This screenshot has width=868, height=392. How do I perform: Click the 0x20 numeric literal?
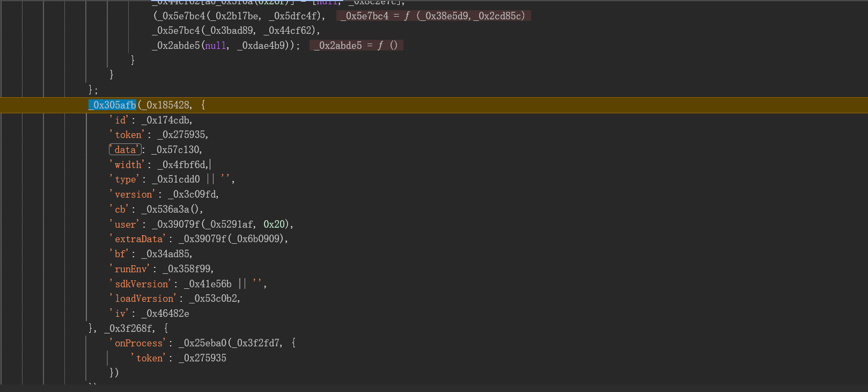coord(274,224)
